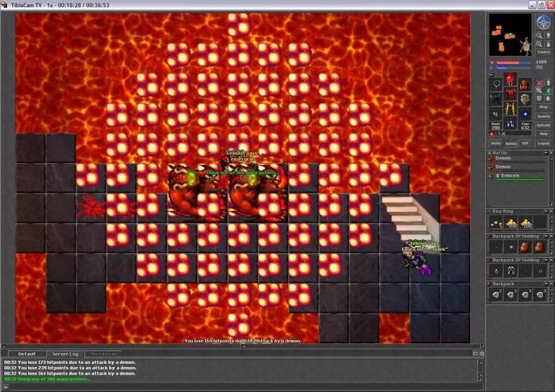Toggle secure mode hand button
This screenshot has width=555, height=392.
(x=548, y=98)
